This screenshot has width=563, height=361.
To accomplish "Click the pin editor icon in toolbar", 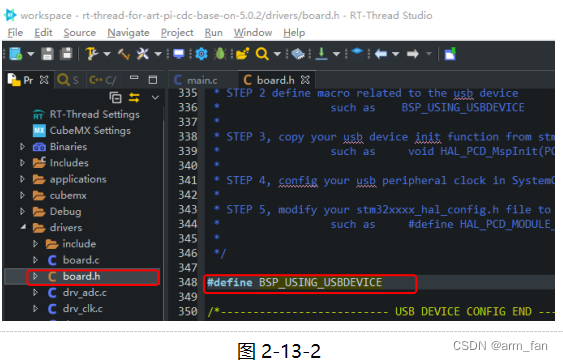I will coord(450,54).
